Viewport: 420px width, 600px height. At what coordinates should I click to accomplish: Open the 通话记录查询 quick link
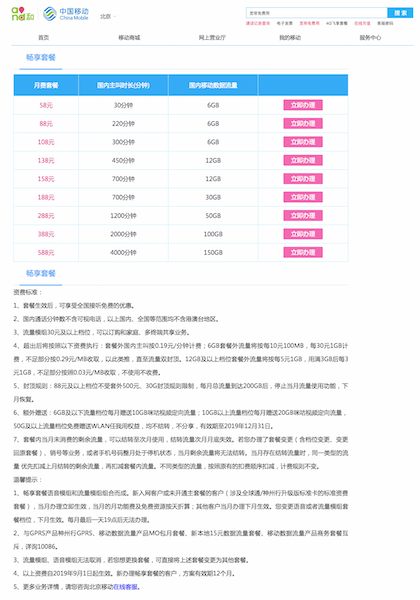tap(257, 23)
